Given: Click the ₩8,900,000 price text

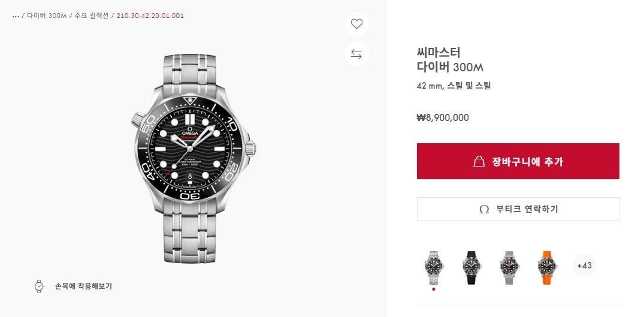Looking at the screenshot, I should 443,117.
